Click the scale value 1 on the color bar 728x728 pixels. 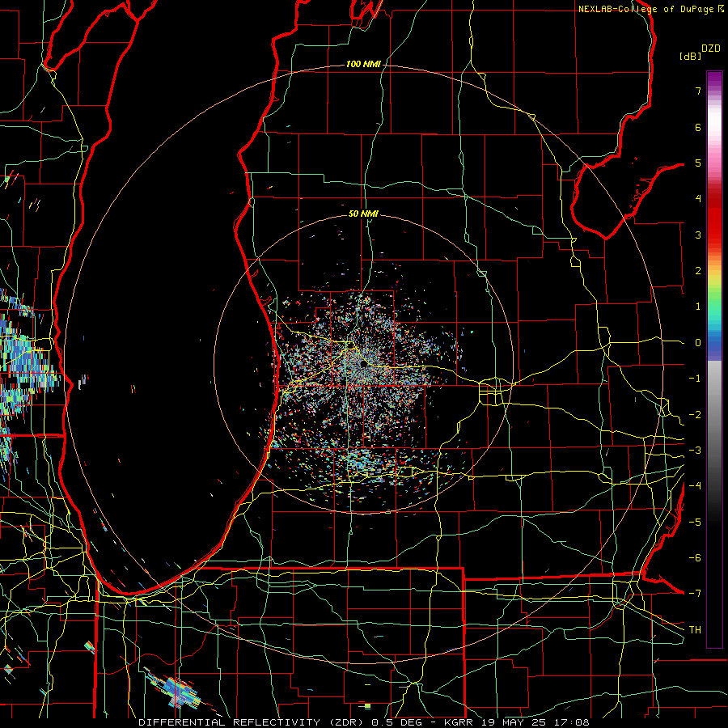point(698,307)
